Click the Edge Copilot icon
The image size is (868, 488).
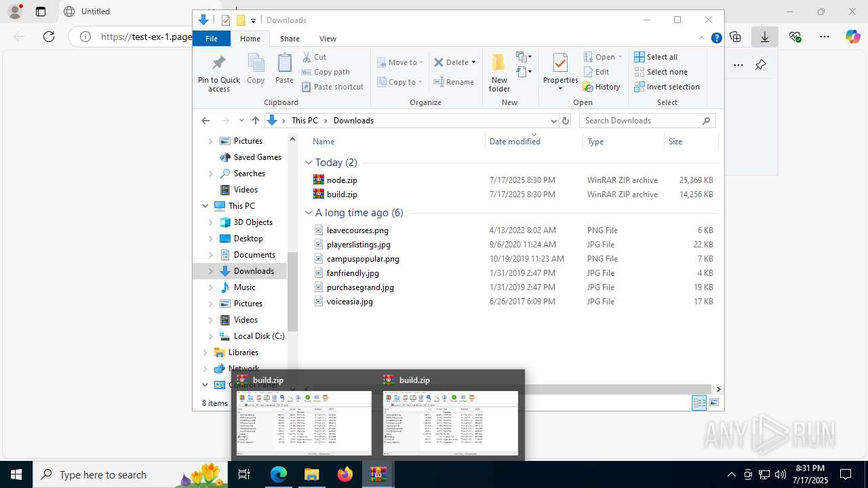tap(852, 37)
